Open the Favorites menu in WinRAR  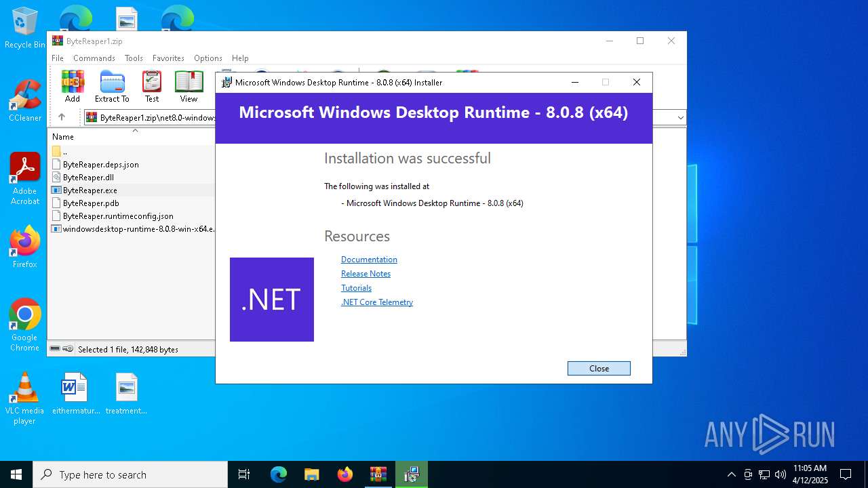tap(168, 58)
